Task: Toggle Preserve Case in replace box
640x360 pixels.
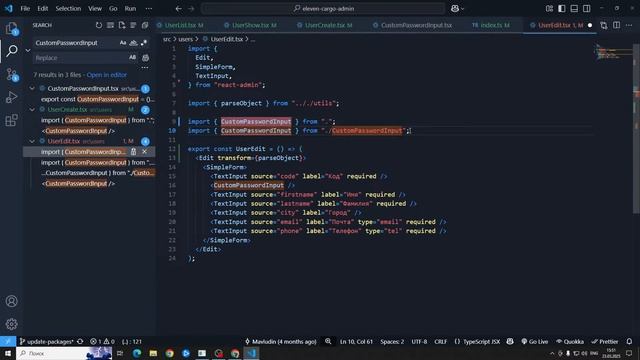Action: [132, 58]
